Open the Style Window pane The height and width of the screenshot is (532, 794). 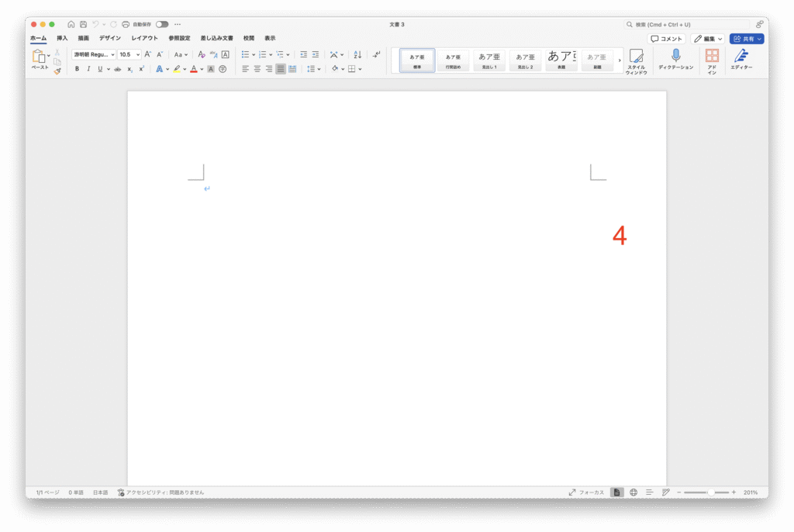(636, 62)
